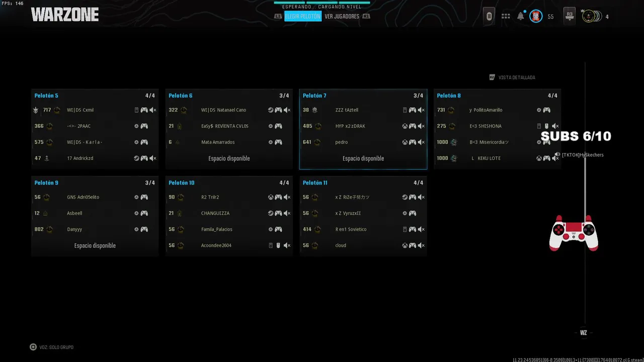Click controller icon for y PollitoAmarillo
Viewport: 644px width, 362px height.
(x=546, y=110)
